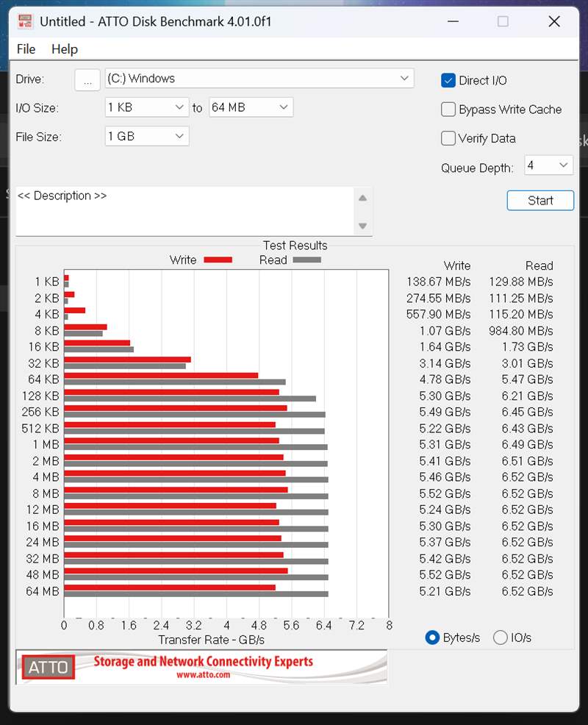Open the File Size 1 GB dropdown
The image size is (588, 725).
147,136
